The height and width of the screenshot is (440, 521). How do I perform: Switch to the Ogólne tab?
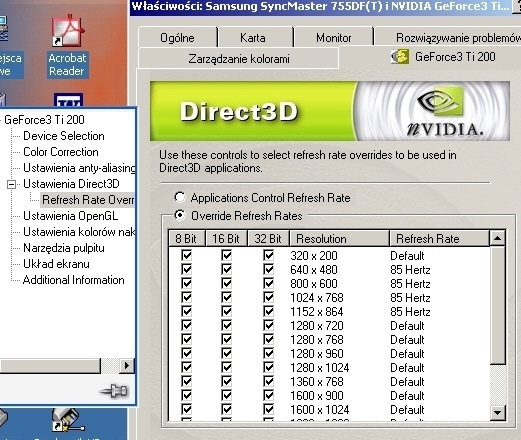point(177,38)
